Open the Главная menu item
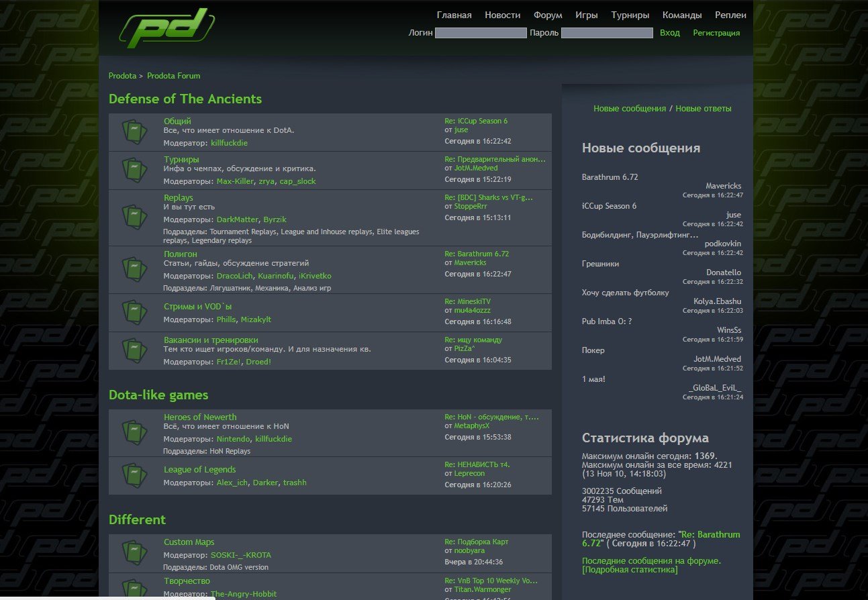The height and width of the screenshot is (600, 868). pos(454,15)
